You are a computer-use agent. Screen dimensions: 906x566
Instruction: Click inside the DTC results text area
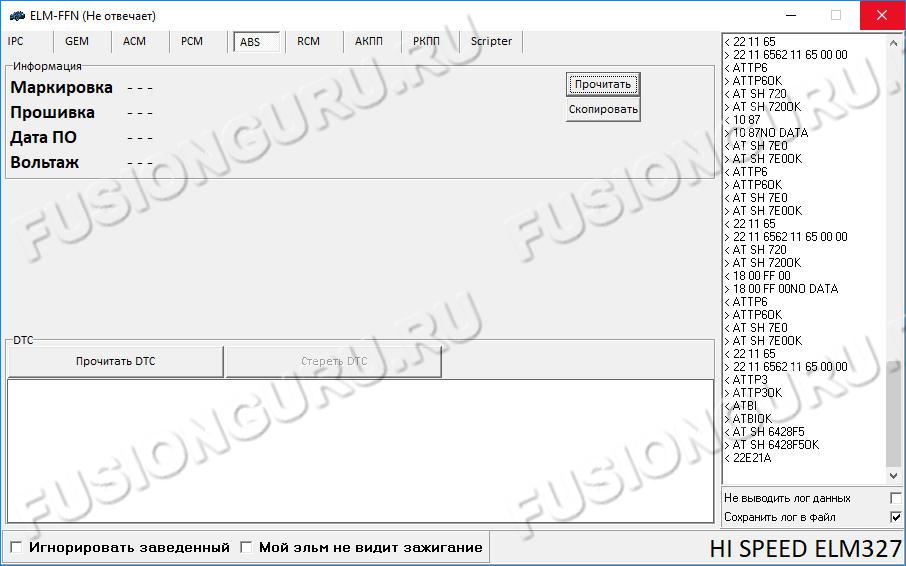click(x=360, y=450)
